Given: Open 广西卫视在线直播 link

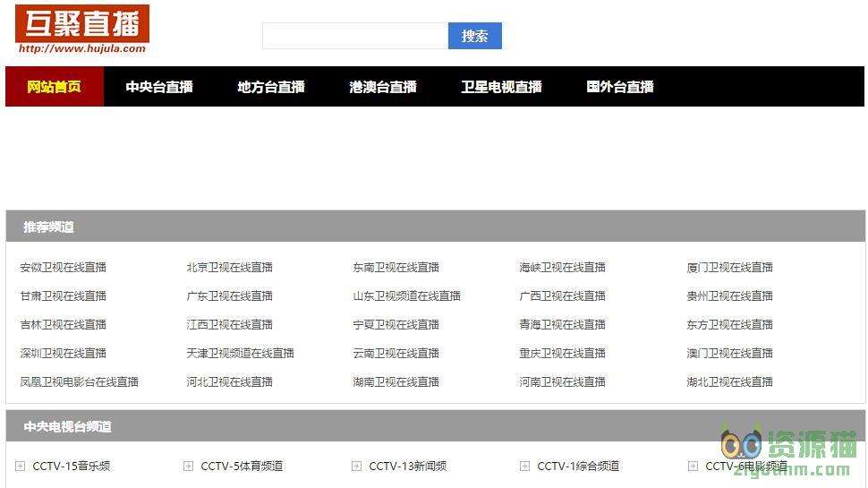Looking at the screenshot, I should tap(563, 296).
